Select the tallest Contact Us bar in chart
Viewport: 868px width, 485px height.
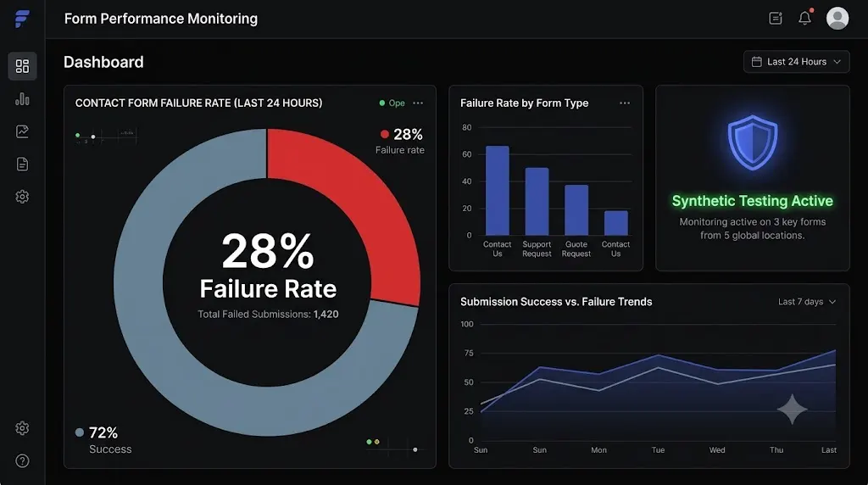[497, 191]
